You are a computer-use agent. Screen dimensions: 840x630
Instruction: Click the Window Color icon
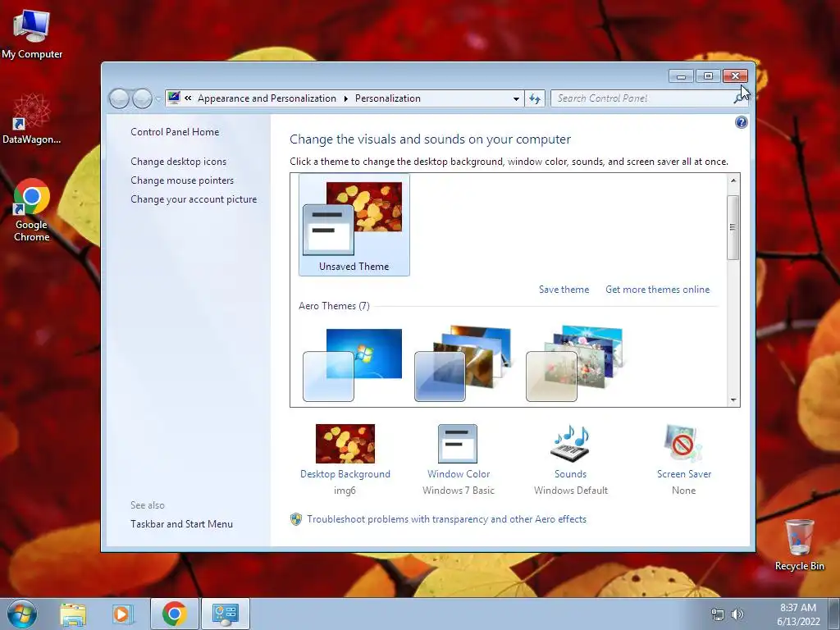[458, 444]
